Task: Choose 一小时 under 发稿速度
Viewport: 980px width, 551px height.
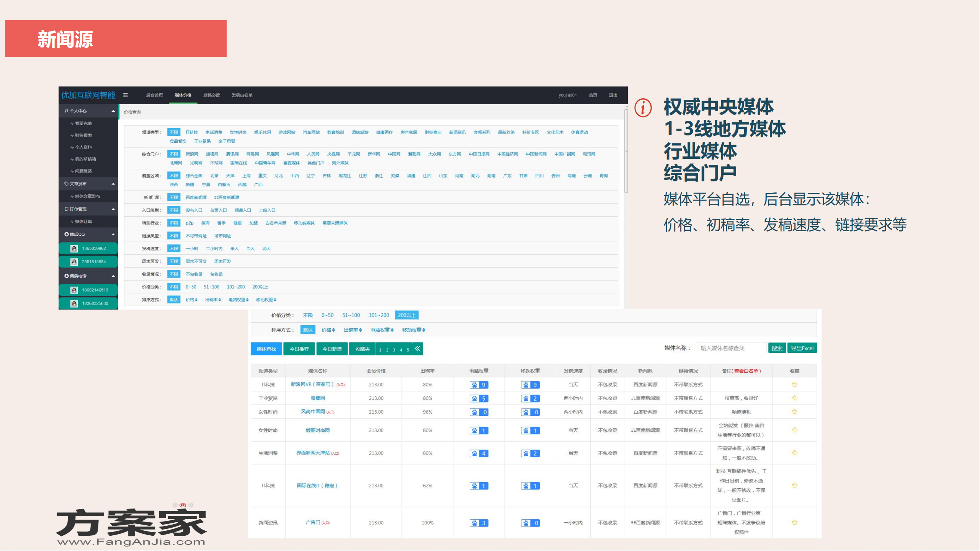Action: tap(192, 249)
